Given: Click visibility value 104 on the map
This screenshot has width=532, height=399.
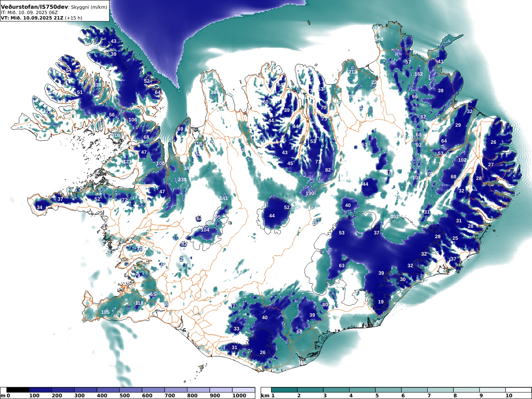Looking at the screenshot, I should coord(205,230).
